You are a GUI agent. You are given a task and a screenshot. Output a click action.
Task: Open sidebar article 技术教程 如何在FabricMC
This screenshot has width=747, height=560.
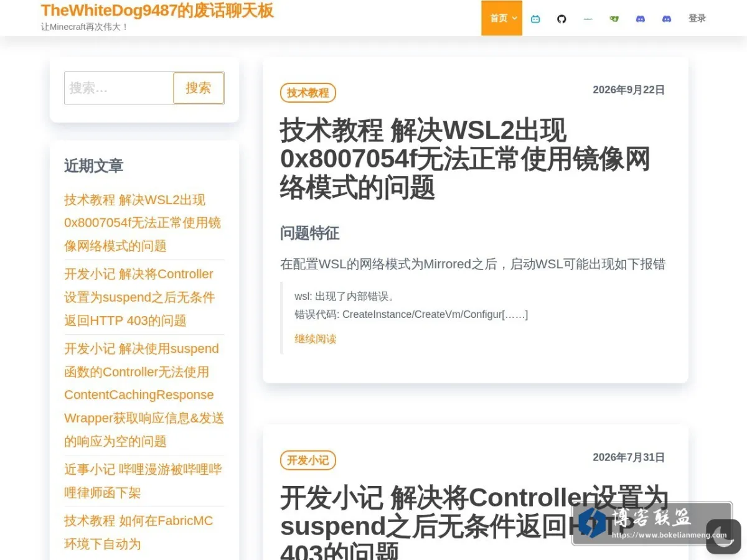pos(139,533)
